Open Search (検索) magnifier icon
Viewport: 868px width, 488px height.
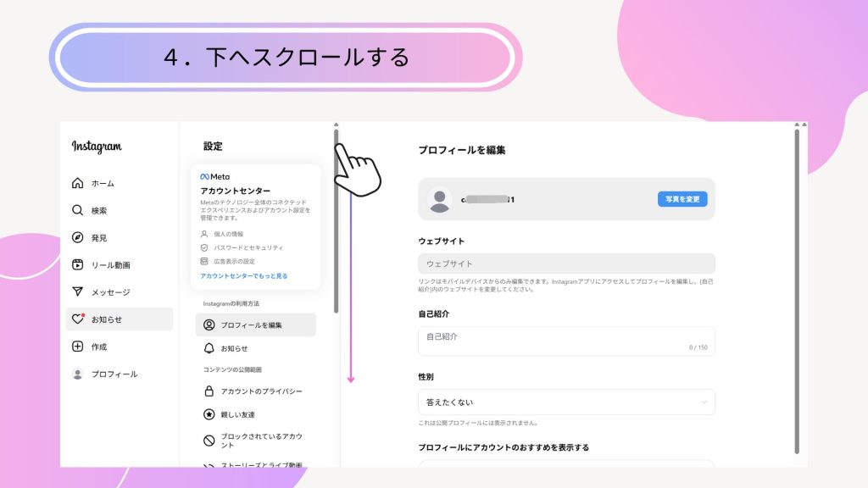(x=78, y=210)
